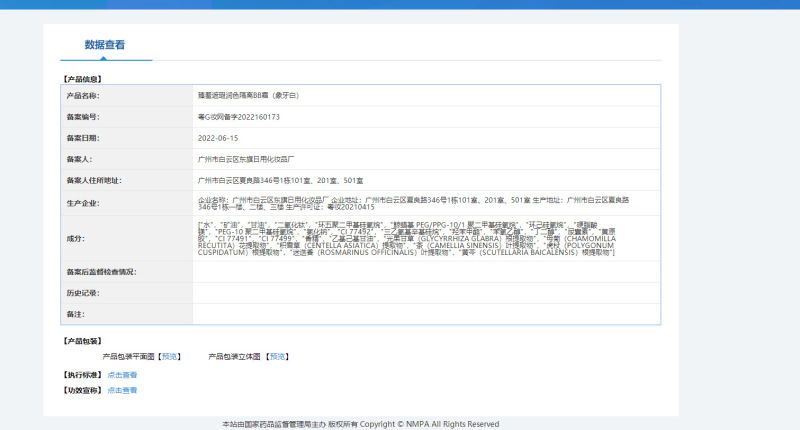
Task: Click the NMPA copyright footer text
Action: 361,424
